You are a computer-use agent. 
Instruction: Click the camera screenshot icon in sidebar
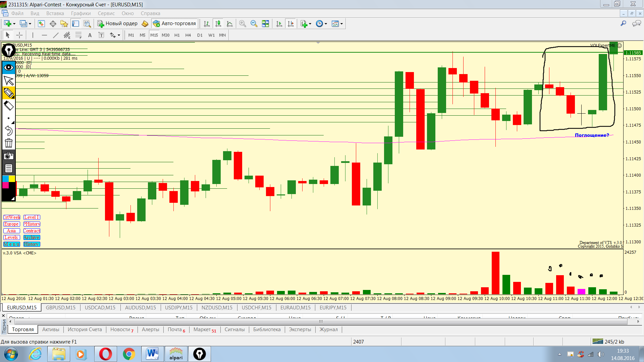pos(9,156)
